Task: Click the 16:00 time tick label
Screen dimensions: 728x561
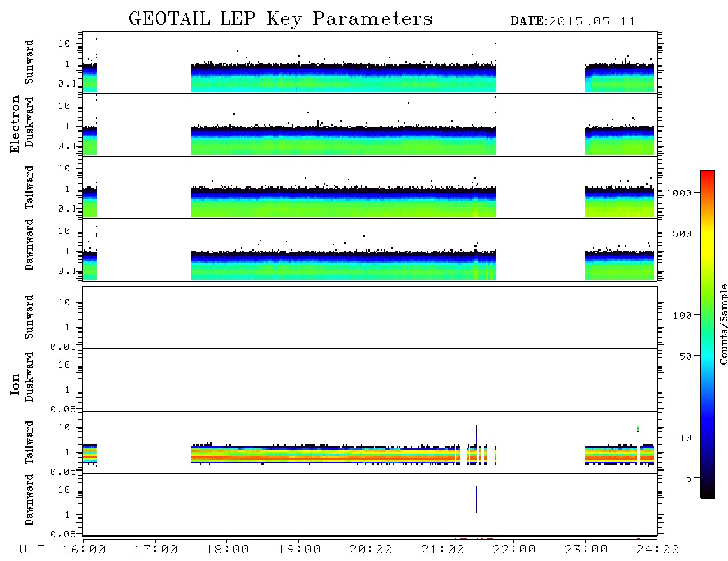Action: [85, 550]
